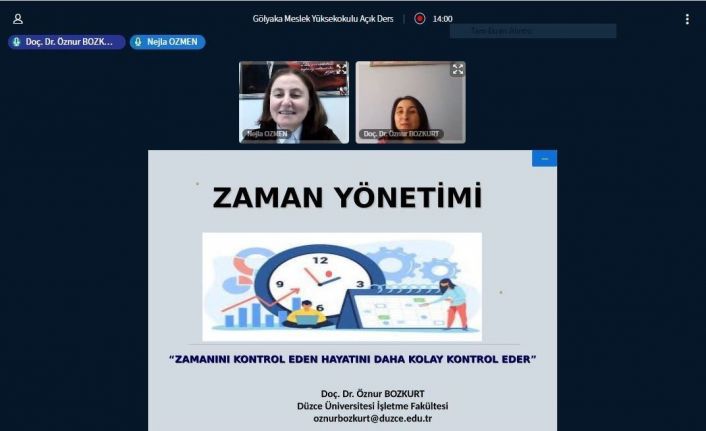The width and height of the screenshot is (706, 431).
Task: Open the three-dot options menu
Action: pos(687,19)
